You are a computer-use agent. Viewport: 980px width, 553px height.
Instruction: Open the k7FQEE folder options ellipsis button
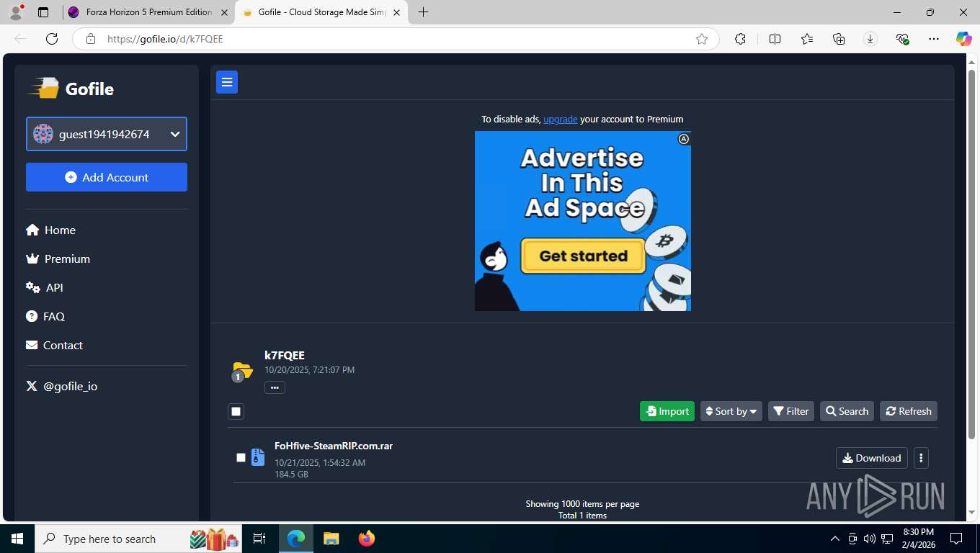click(x=275, y=387)
